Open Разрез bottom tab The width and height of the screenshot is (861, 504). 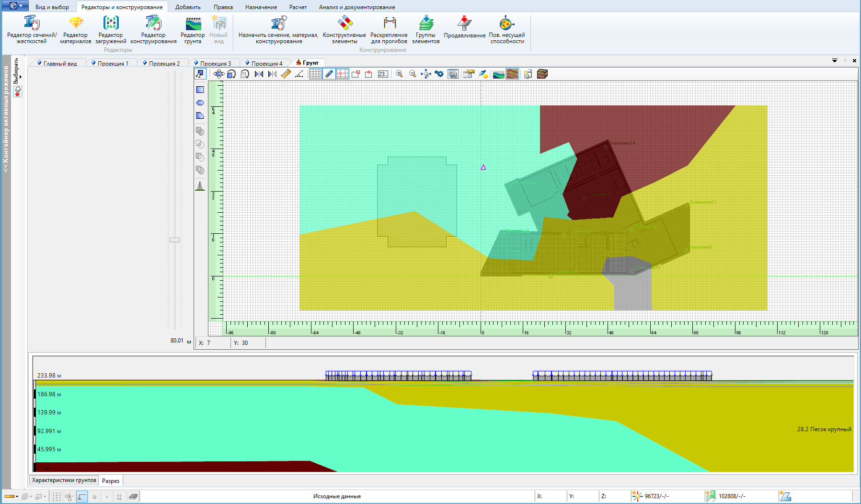click(x=111, y=481)
